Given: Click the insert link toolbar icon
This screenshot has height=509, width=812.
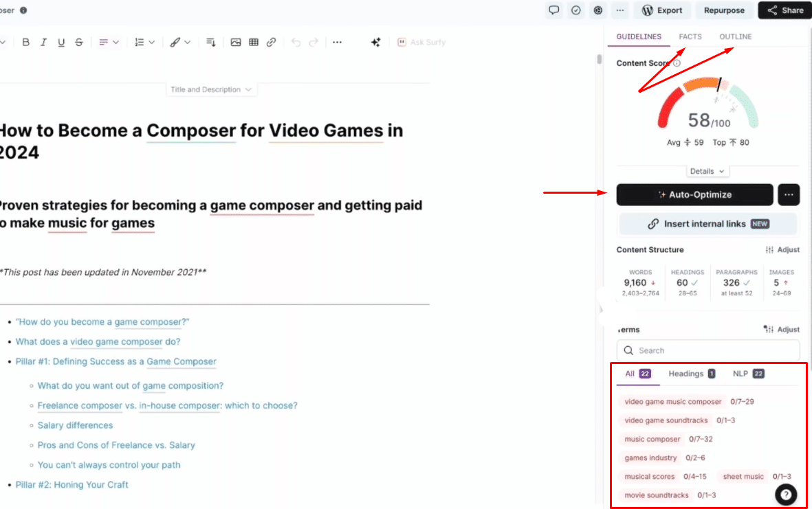Looking at the screenshot, I should pos(272,43).
